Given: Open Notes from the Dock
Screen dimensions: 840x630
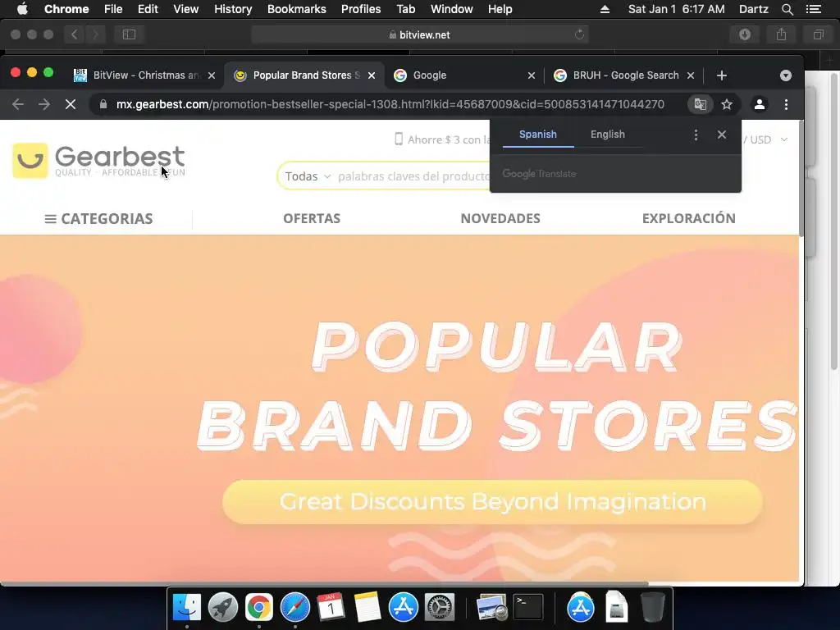Looking at the screenshot, I should [x=367, y=608].
